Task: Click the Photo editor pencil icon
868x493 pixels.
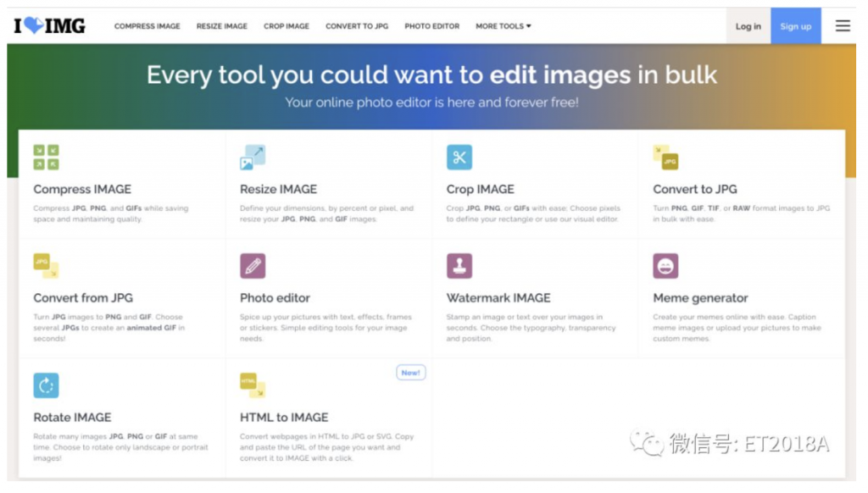Action: pos(253,266)
